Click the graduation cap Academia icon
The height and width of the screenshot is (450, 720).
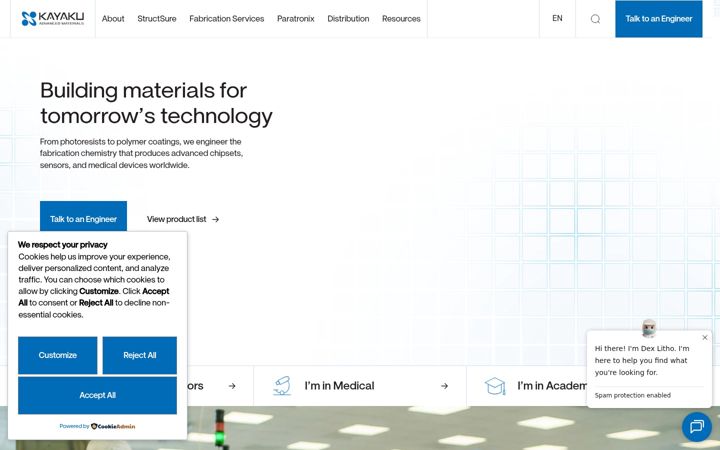(x=495, y=386)
